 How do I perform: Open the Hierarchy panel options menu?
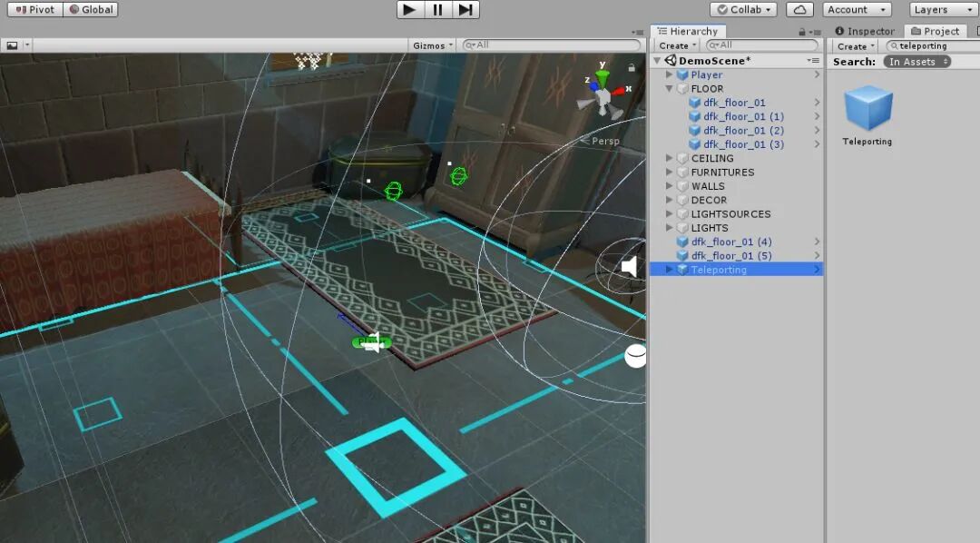tap(815, 32)
